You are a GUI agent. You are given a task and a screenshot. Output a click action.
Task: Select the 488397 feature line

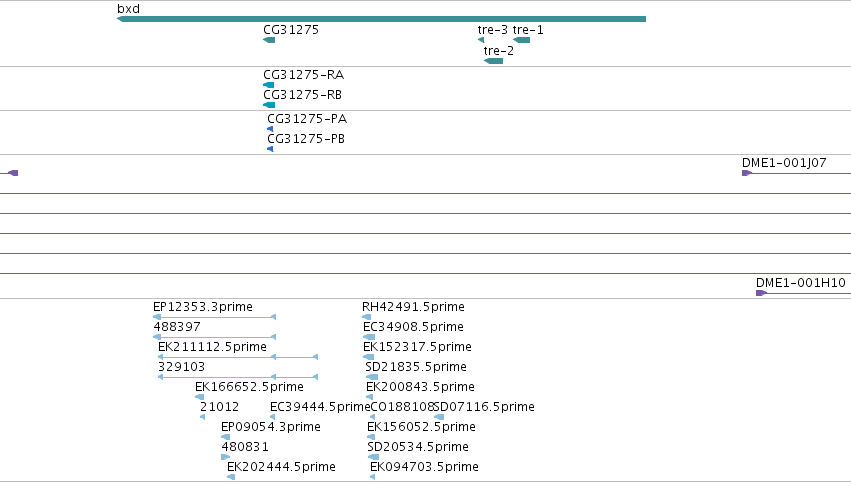point(215,337)
